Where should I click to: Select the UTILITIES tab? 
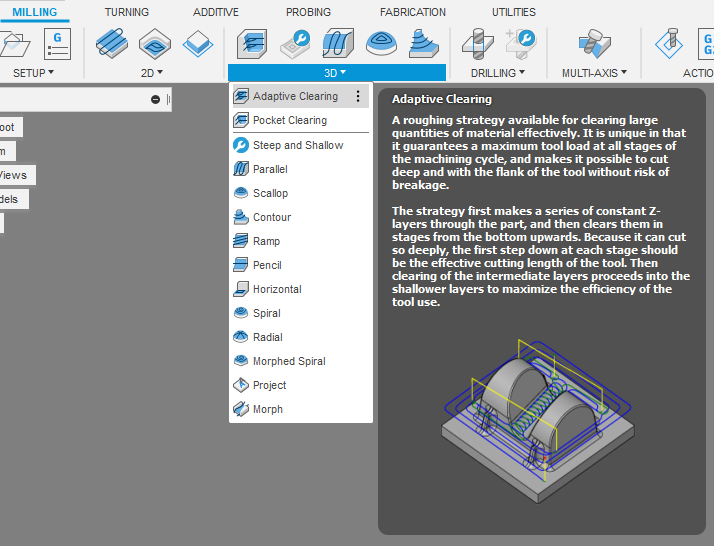coord(514,12)
